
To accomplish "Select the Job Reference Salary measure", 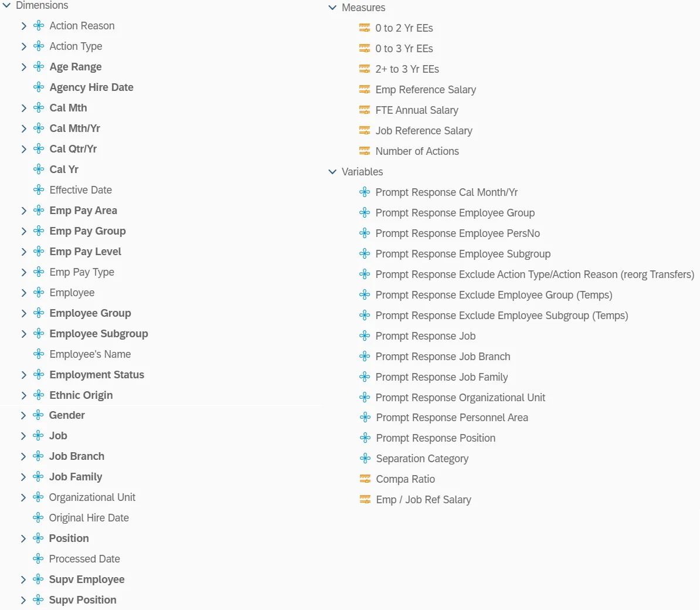I will (x=423, y=131).
